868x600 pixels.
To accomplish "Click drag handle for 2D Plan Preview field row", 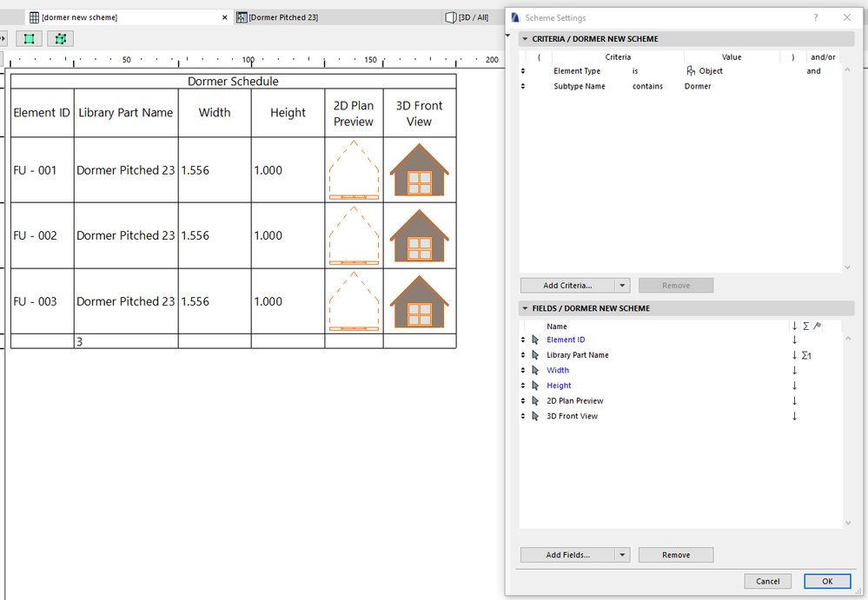I will [522, 401].
